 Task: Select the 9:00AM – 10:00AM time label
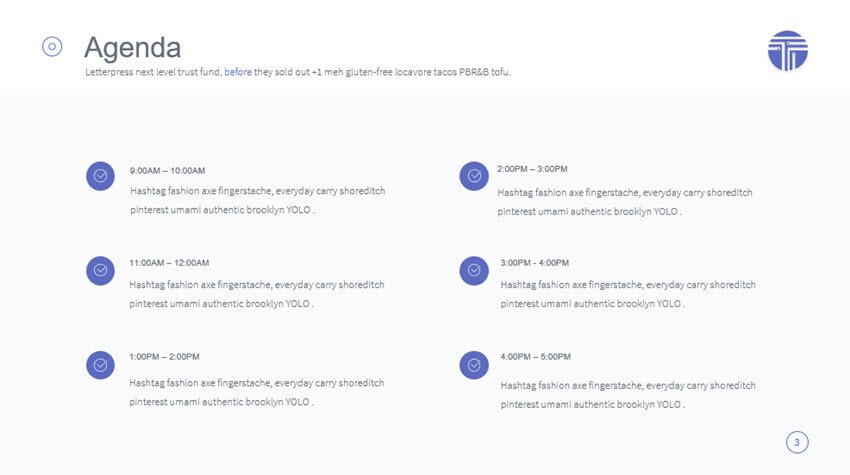click(x=167, y=171)
